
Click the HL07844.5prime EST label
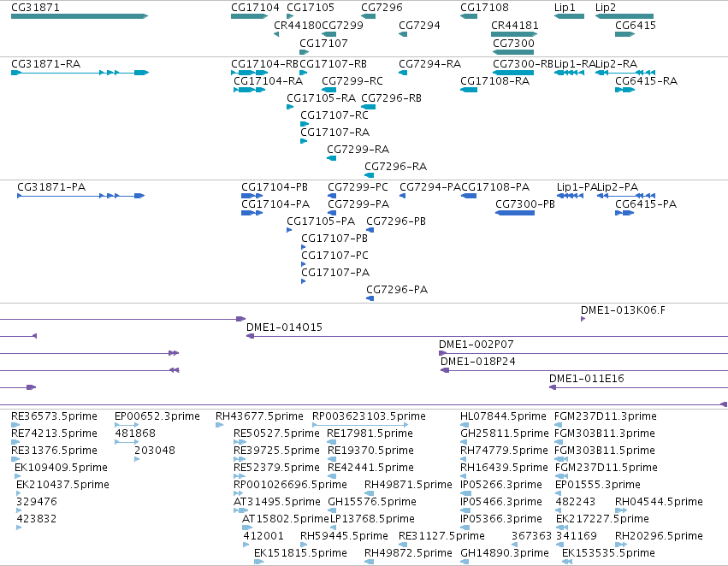click(x=503, y=416)
